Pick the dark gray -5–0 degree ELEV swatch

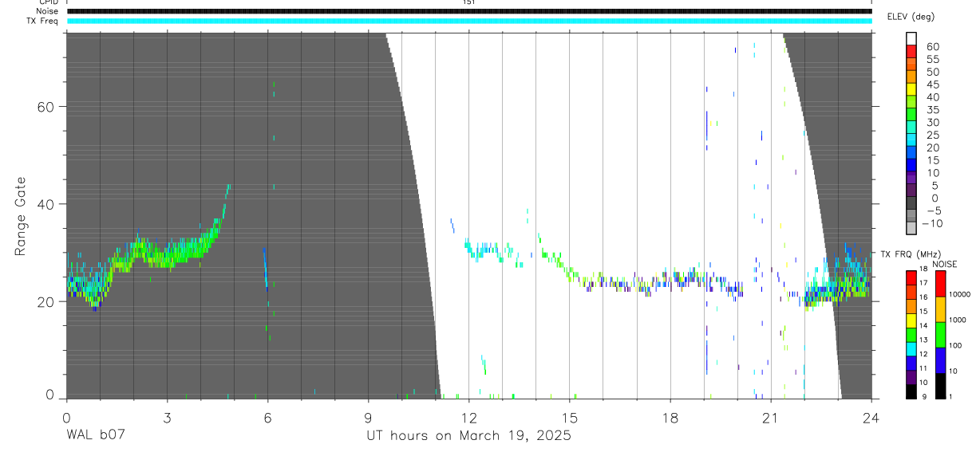911,203
